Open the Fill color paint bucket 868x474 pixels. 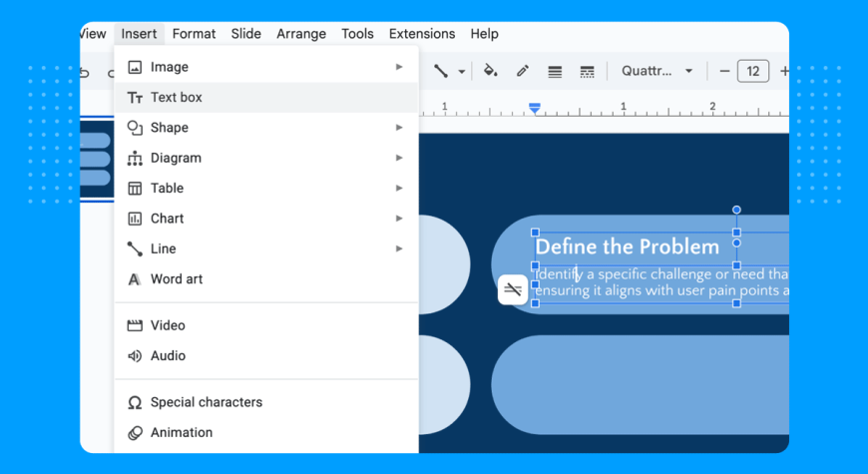pyautogui.click(x=491, y=70)
